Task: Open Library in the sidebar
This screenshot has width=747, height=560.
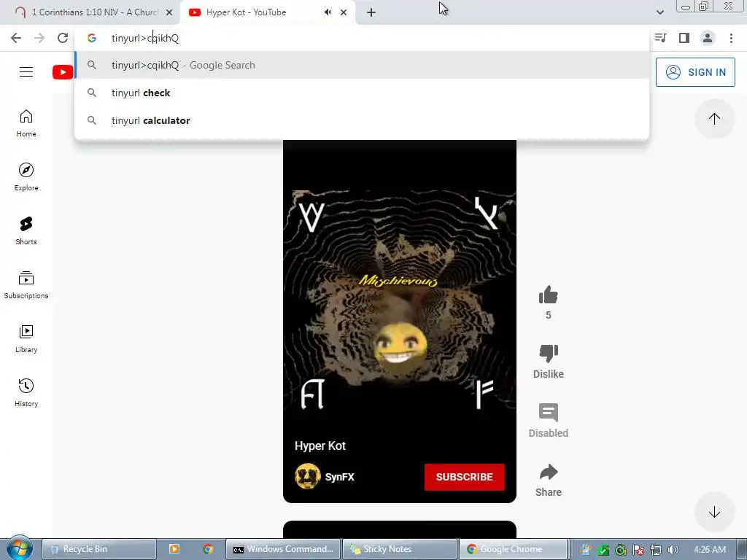Action: (x=26, y=338)
